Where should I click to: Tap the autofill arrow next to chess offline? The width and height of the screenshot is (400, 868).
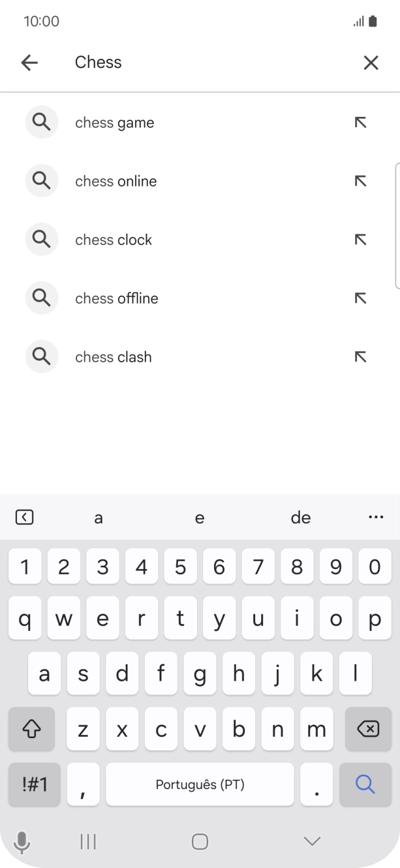coord(360,298)
